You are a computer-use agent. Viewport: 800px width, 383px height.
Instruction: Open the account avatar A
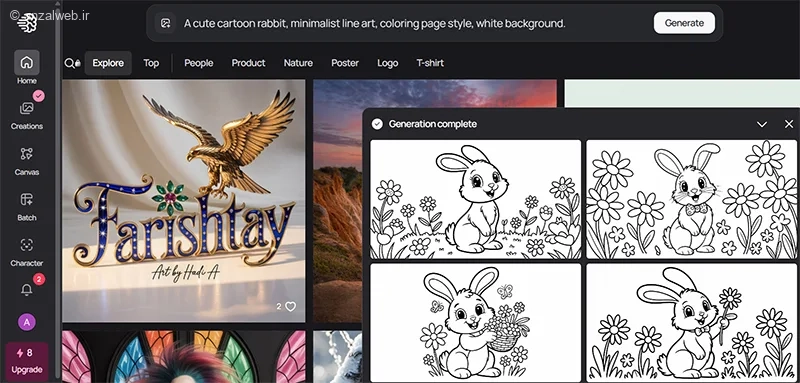pos(27,322)
